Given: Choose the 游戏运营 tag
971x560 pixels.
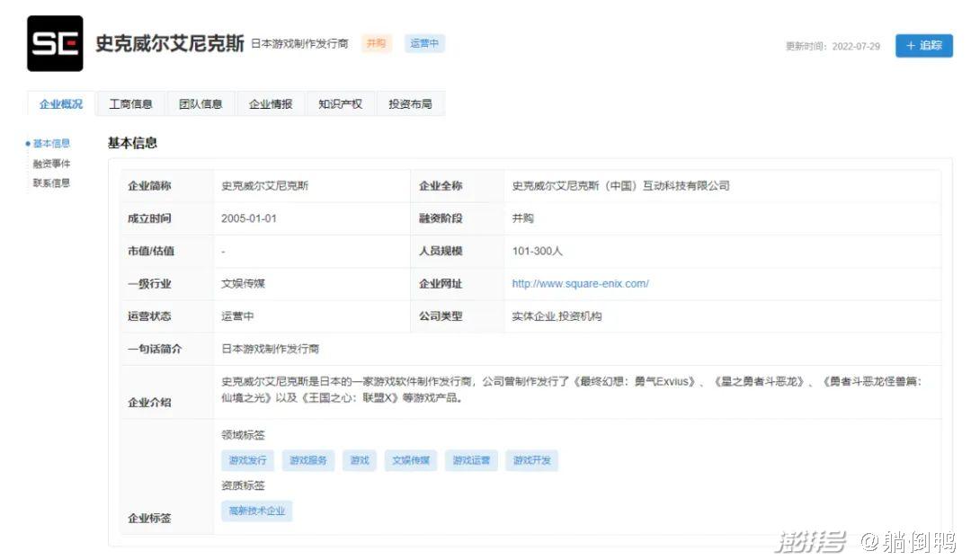Looking at the screenshot, I should [471, 460].
